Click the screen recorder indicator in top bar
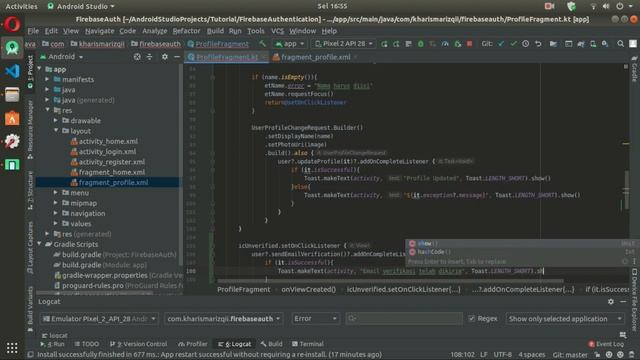The width and height of the screenshot is (640, 360). (x=549, y=6)
